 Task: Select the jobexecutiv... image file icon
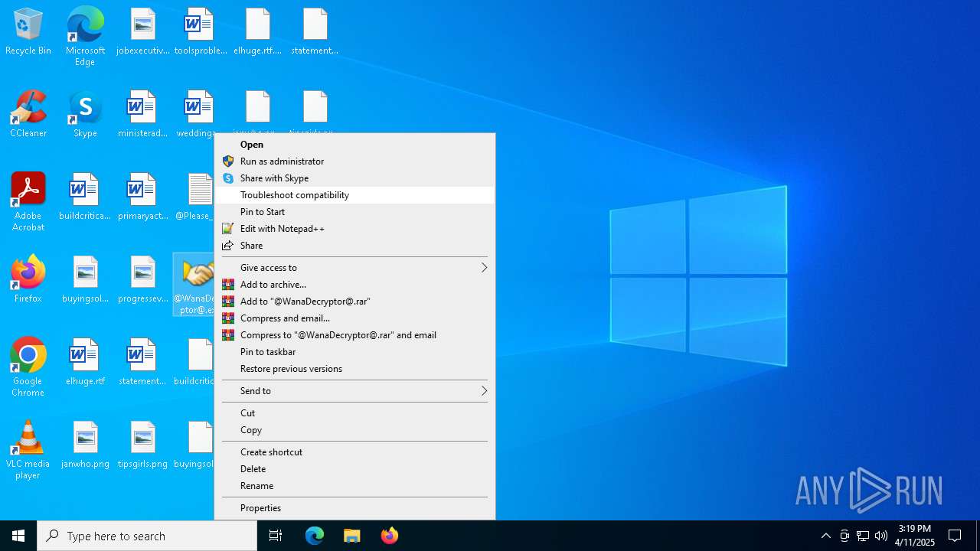[x=142, y=32]
